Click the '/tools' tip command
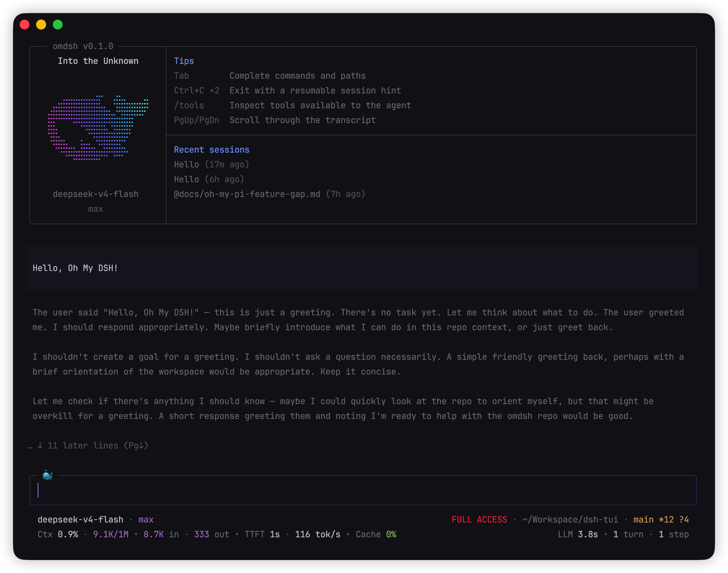 pyautogui.click(x=189, y=105)
